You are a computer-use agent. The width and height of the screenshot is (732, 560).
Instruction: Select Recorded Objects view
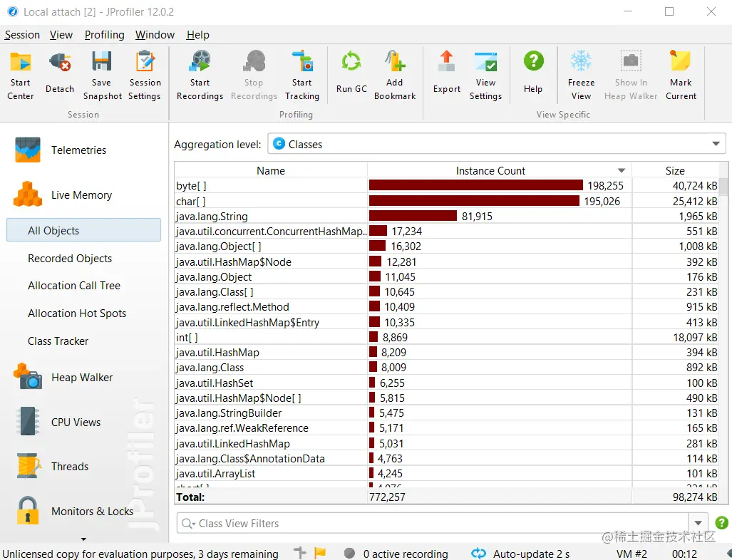(x=70, y=258)
